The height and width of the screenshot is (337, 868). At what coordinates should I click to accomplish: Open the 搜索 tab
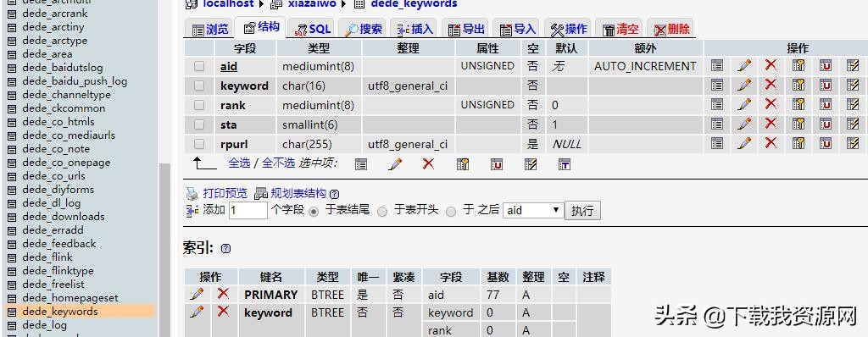pyautogui.click(x=363, y=30)
